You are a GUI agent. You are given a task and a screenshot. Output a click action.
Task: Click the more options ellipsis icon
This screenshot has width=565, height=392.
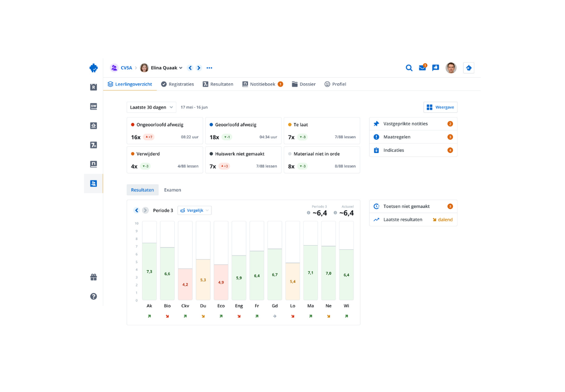click(210, 68)
